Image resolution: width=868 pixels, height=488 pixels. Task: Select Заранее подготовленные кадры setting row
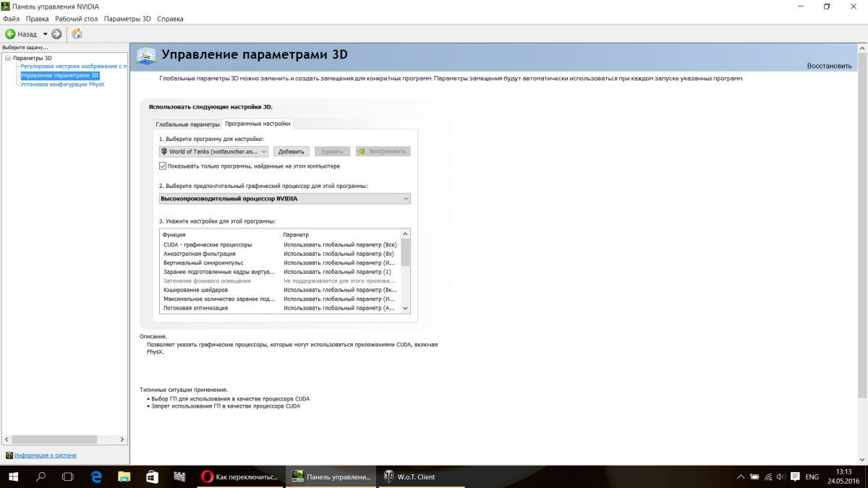tap(280, 272)
